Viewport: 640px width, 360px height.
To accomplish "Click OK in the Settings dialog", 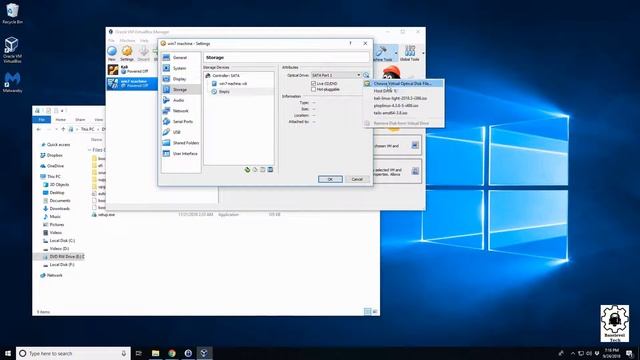I will coord(330,179).
